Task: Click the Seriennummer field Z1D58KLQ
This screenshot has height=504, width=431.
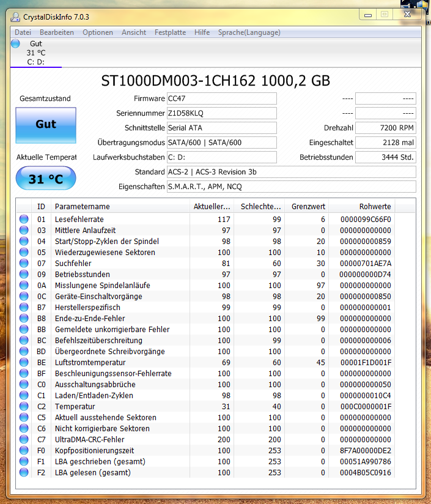Action: pos(221,113)
